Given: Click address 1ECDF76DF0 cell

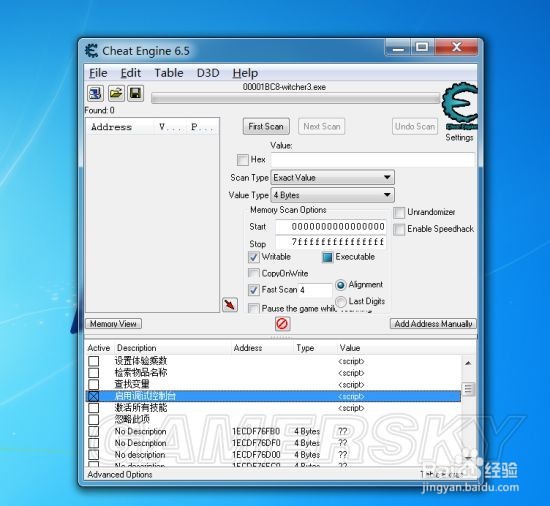Looking at the screenshot, I should coord(256,443).
